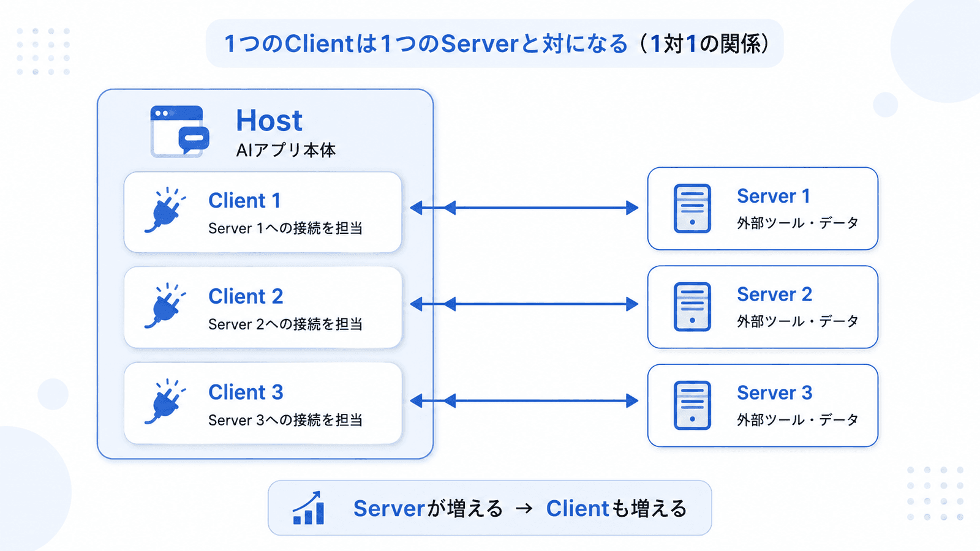Click the arrow connecting Client 1 and Server 1
Screen dimensions: 980x551
[524, 208]
